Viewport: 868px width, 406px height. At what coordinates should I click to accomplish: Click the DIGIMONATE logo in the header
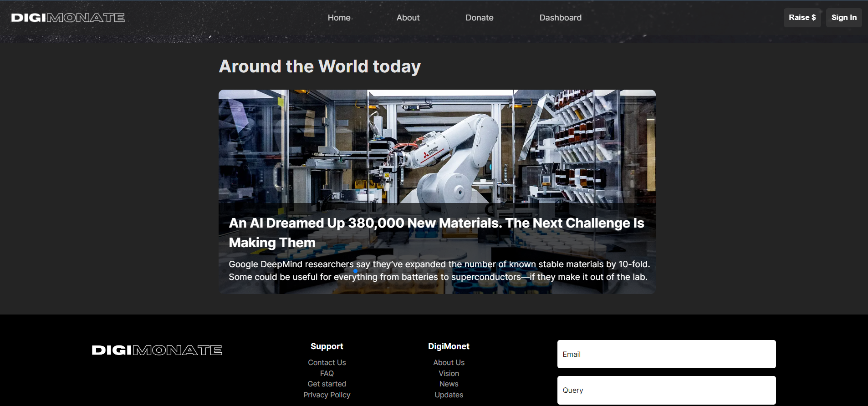click(x=68, y=18)
